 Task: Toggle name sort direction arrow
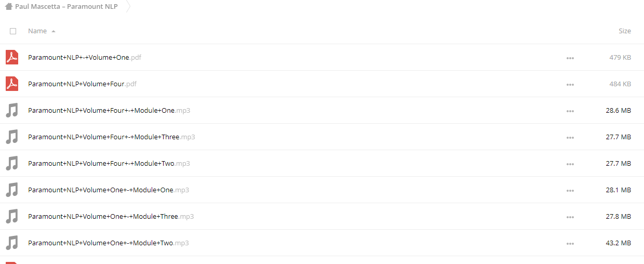pos(53,31)
